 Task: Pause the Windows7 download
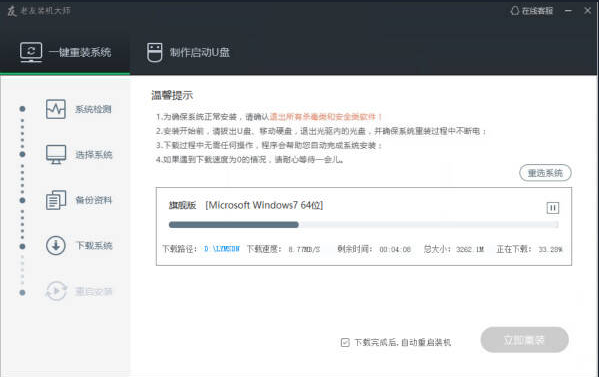click(x=552, y=208)
